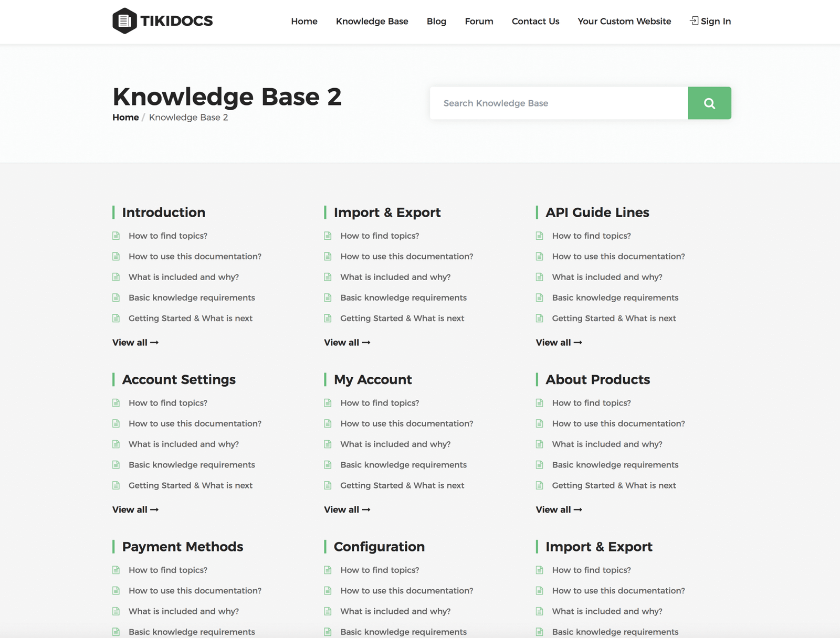The height and width of the screenshot is (638, 840).
Task: Select Your Custom Website in the navbar
Action: [624, 22]
